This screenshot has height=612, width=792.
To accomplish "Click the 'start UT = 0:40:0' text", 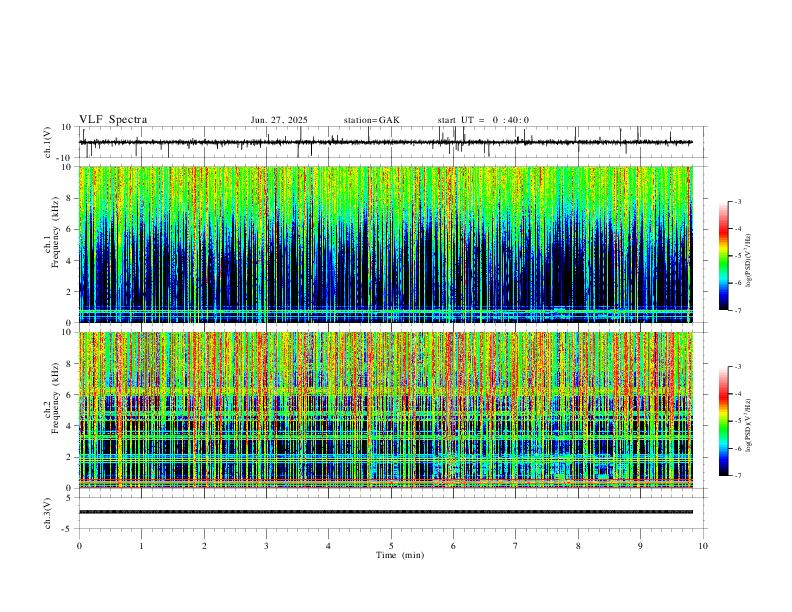I will point(483,120).
